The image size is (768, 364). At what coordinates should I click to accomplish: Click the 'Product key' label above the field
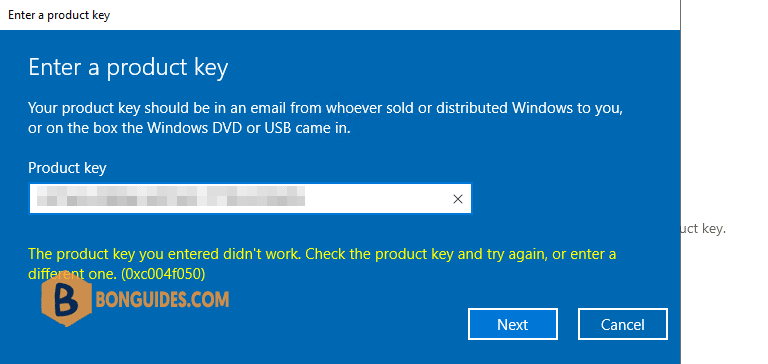pyautogui.click(x=67, y=168)
